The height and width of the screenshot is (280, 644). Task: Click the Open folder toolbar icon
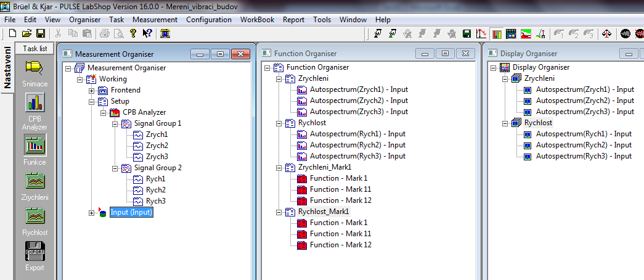tap(26, 34)
